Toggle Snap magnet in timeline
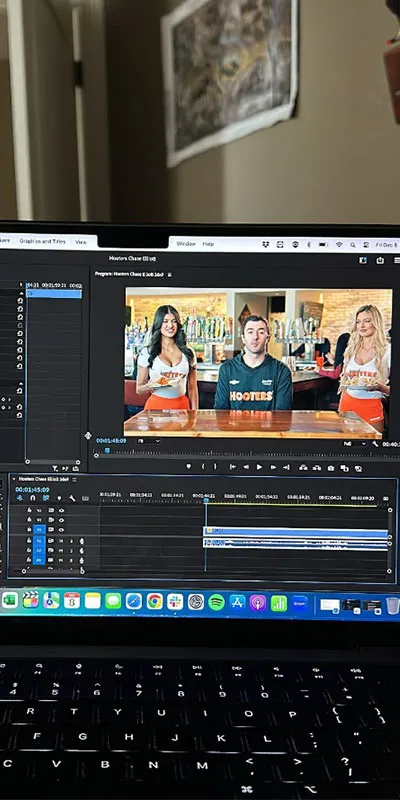Viewport: 400px width, 800px height. [33, 497]
